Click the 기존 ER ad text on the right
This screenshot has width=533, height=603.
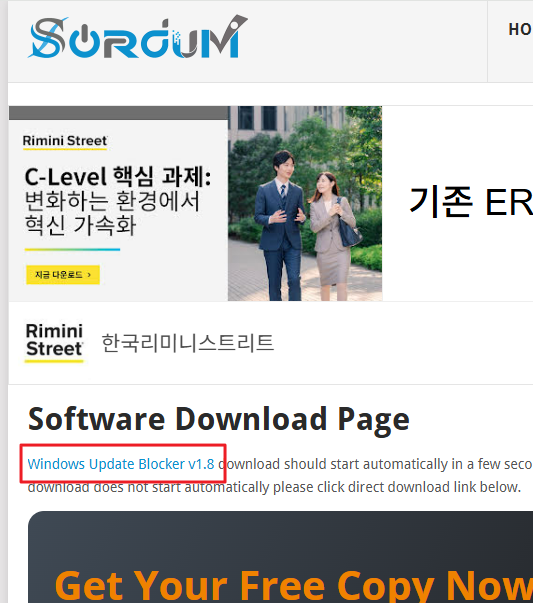[x=471, y=202]
